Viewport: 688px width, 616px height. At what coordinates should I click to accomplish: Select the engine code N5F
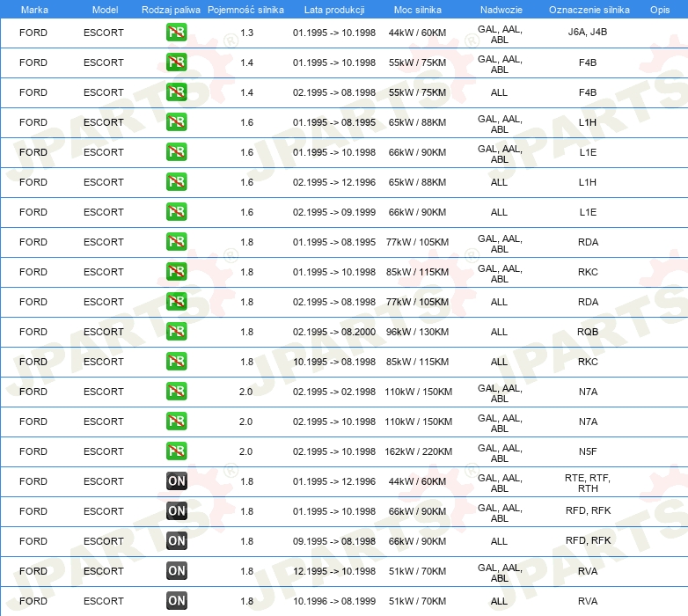588,451
